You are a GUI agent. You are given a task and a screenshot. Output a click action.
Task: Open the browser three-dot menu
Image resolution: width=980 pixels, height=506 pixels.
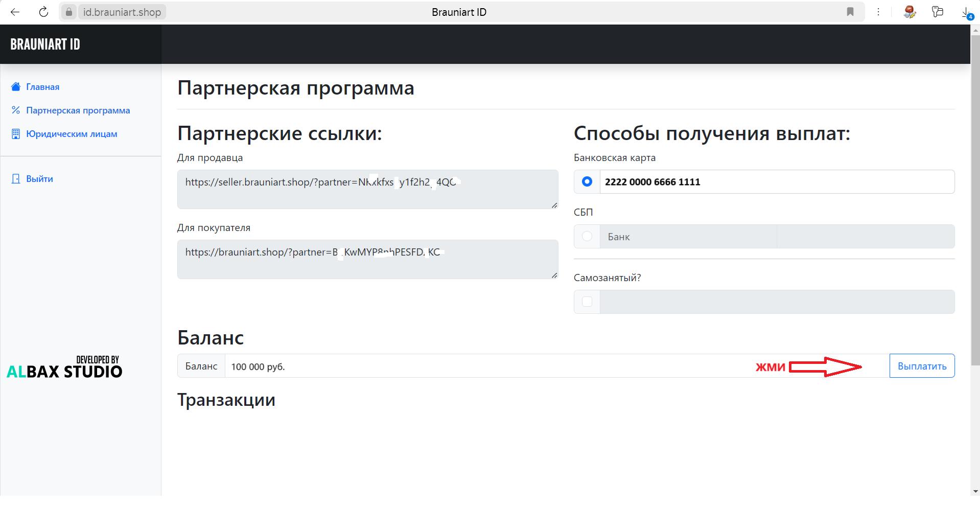coord(878,12)
